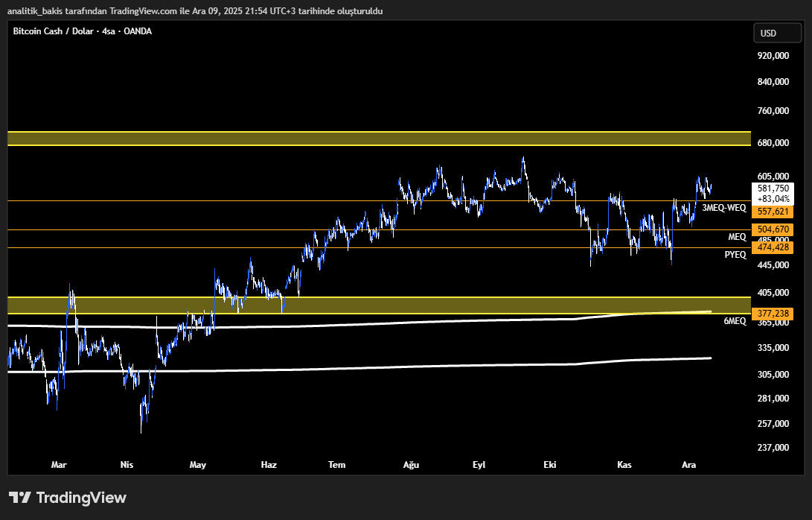The width and height of the screenshot is (812, 520).
Task: Select the orange 557,621 price tag
Action: point(773,211)
